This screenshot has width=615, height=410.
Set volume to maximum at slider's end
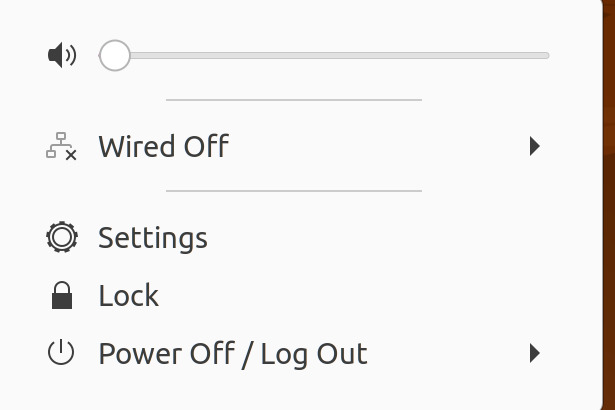pos(548,56)
